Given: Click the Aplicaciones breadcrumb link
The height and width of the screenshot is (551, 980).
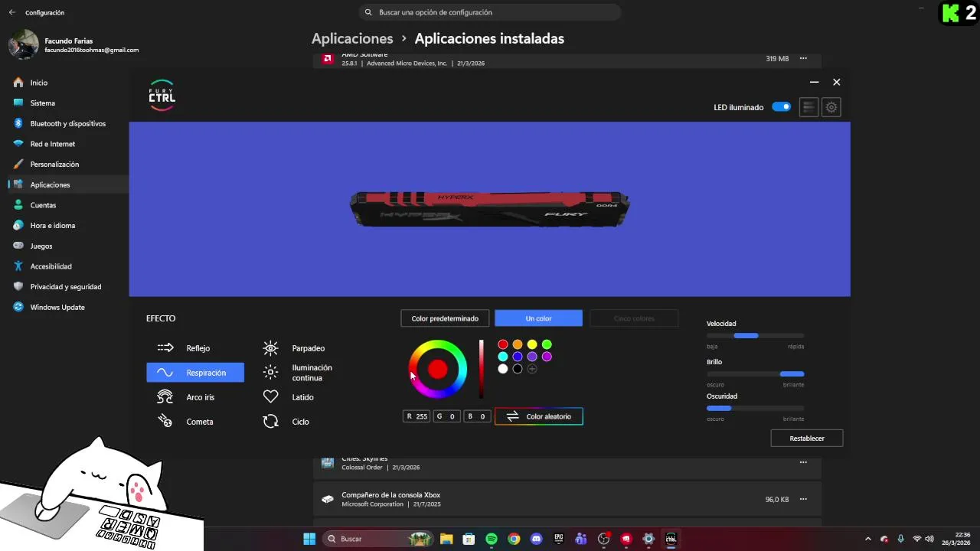Looking at the screenshot, I should click(x=352, y=38).
